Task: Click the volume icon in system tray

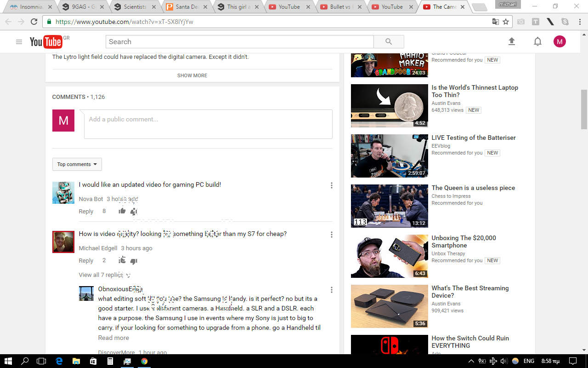Action: (503, 361)
